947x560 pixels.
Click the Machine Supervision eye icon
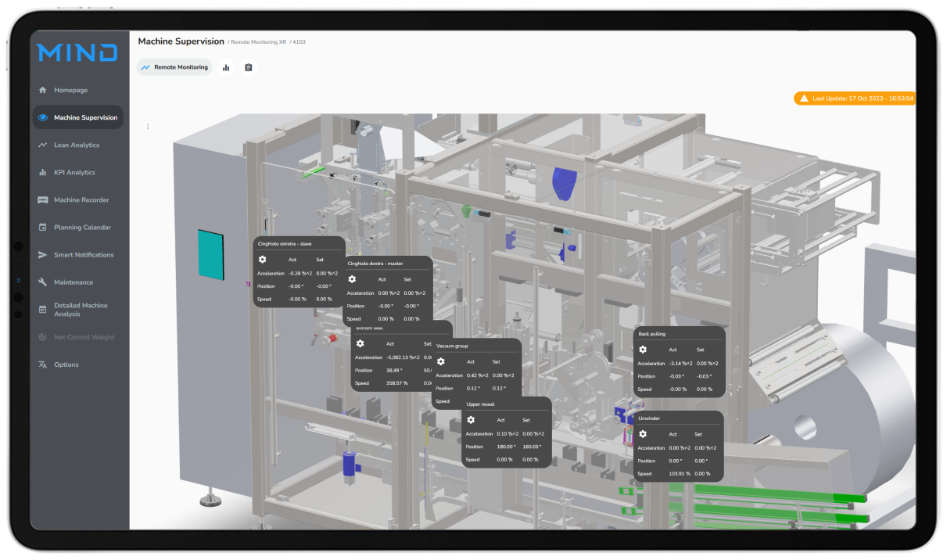click(43, 117)
